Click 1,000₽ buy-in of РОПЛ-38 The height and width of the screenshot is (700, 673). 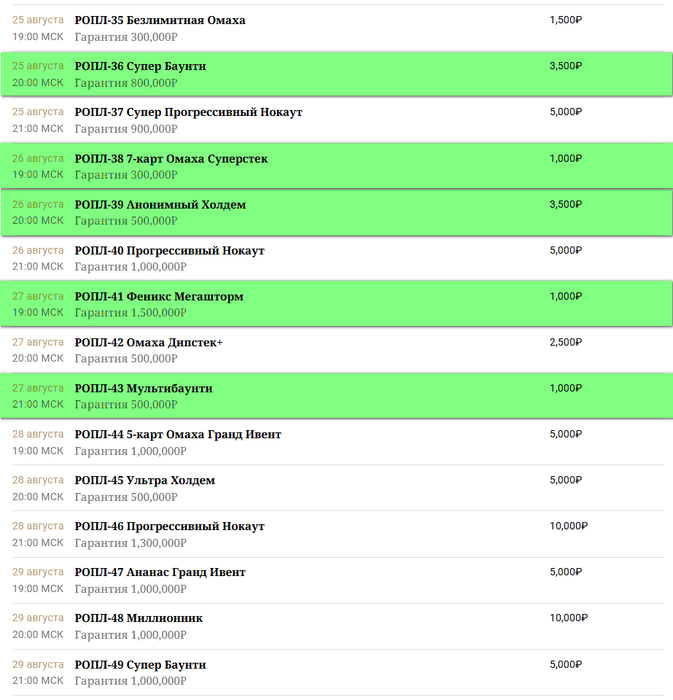[x=565, y=158]
